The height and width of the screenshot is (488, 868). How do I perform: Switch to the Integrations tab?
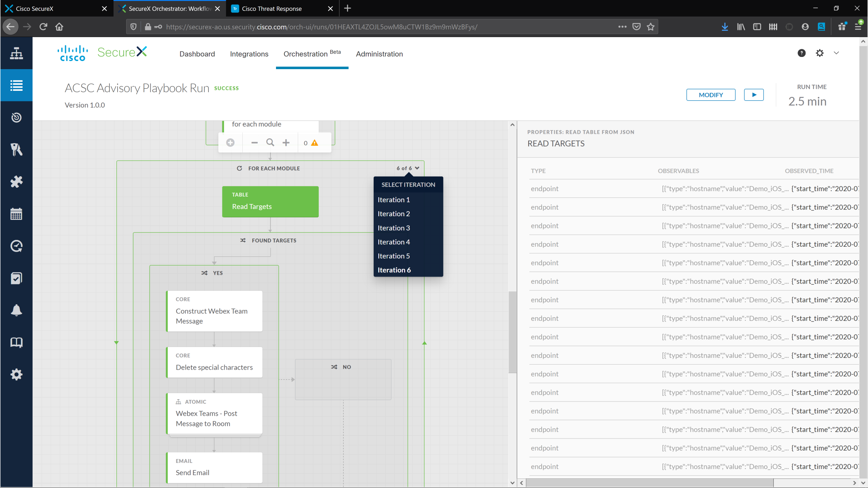(249, 54)
